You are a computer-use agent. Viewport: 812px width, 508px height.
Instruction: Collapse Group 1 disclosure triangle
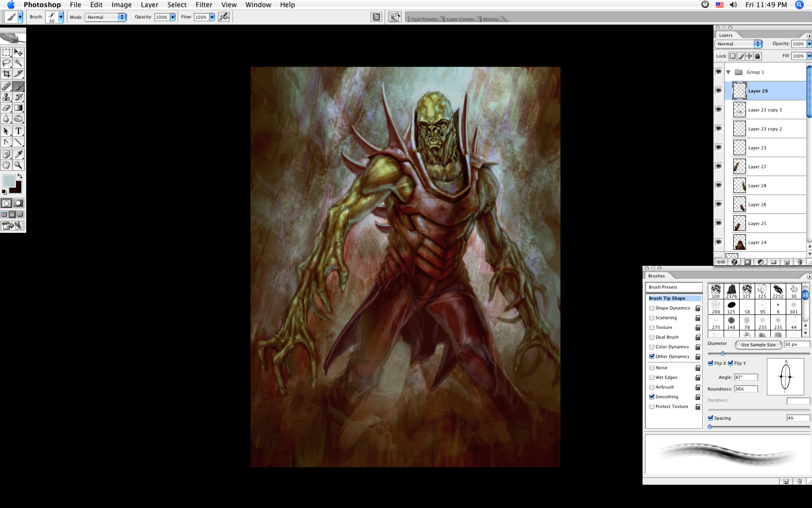click(x=728, y=72)
